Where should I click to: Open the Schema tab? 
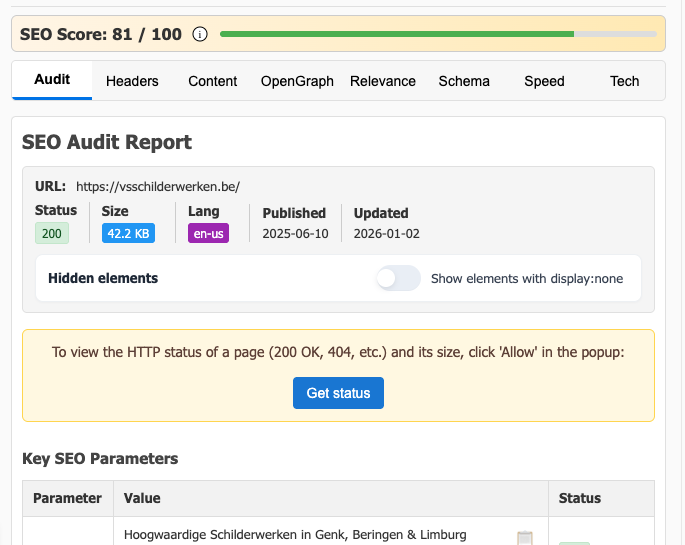[464, 81]
